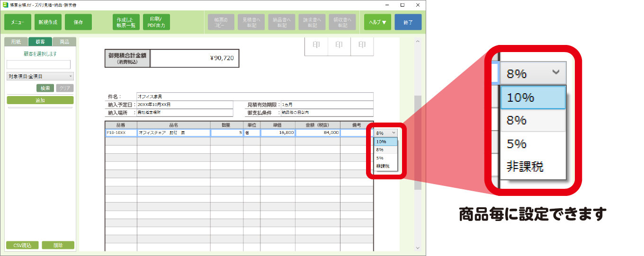Click the 削除 delete button

pos(58,245)
